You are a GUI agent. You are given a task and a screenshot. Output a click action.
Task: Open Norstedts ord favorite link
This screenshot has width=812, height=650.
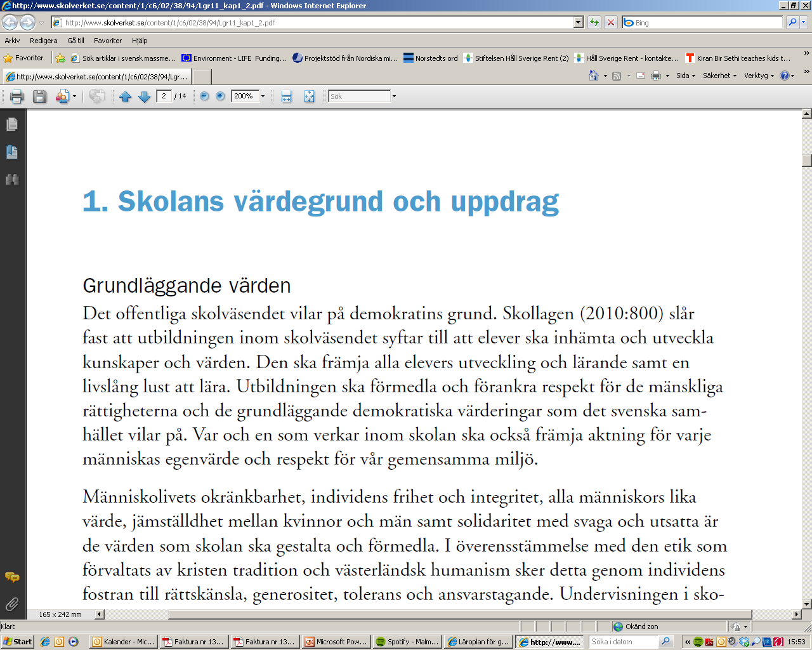coord(431,58)
